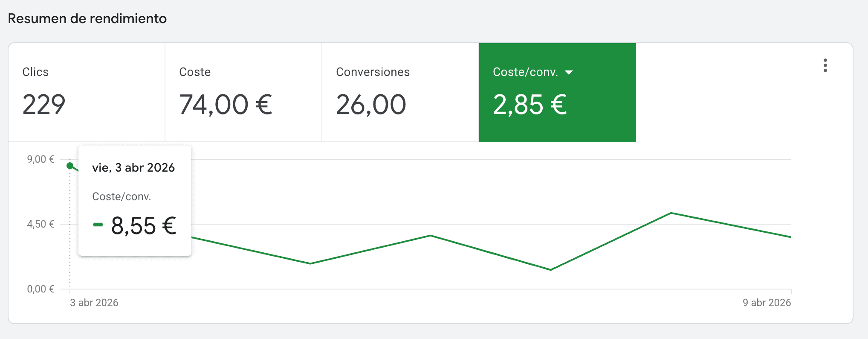Screen dimensions: 868x339
Task: Select the Conversiones metric label
Action: (x=373, y=72)
